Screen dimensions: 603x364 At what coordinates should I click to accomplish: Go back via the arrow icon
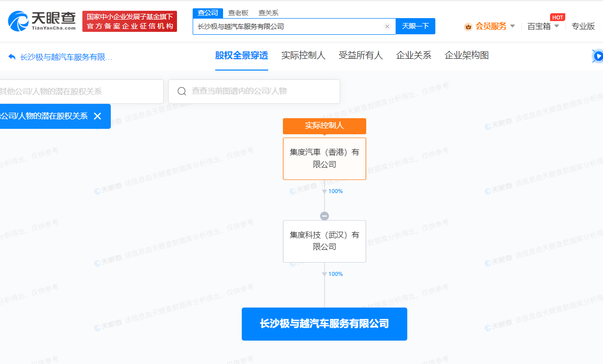click(x=12, y=57)
